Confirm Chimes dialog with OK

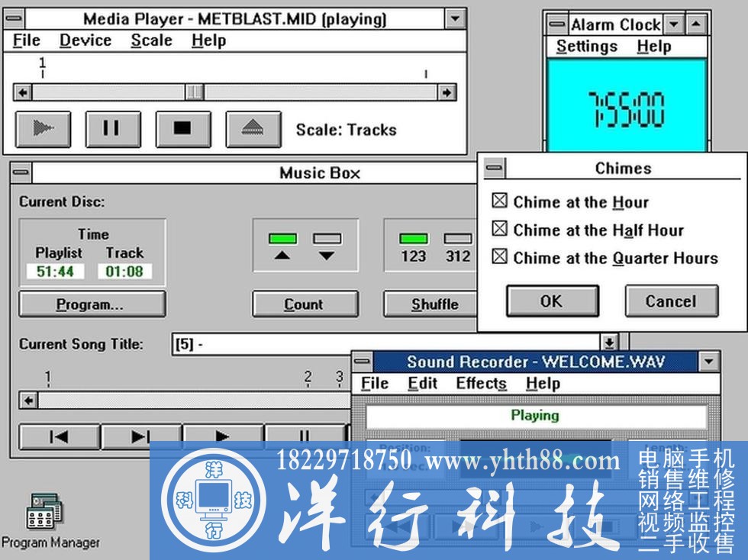pyautogui.click(x=553, y=301)
